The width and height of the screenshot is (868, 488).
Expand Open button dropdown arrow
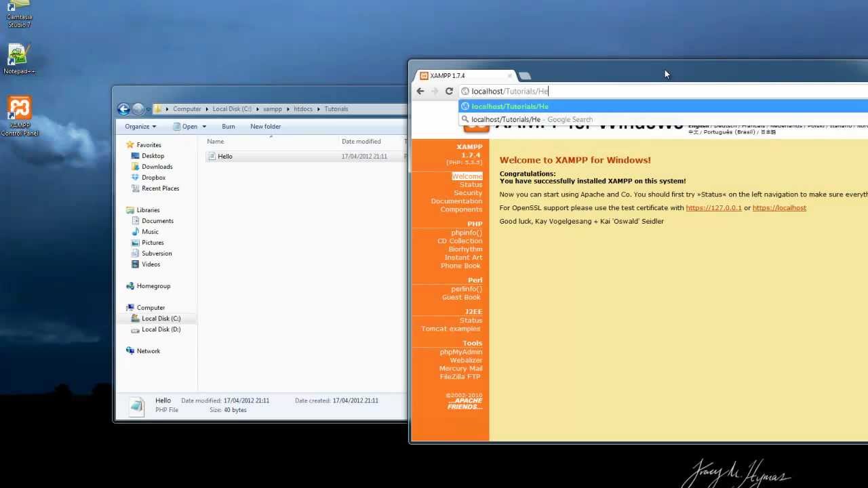tap(204, 127)
